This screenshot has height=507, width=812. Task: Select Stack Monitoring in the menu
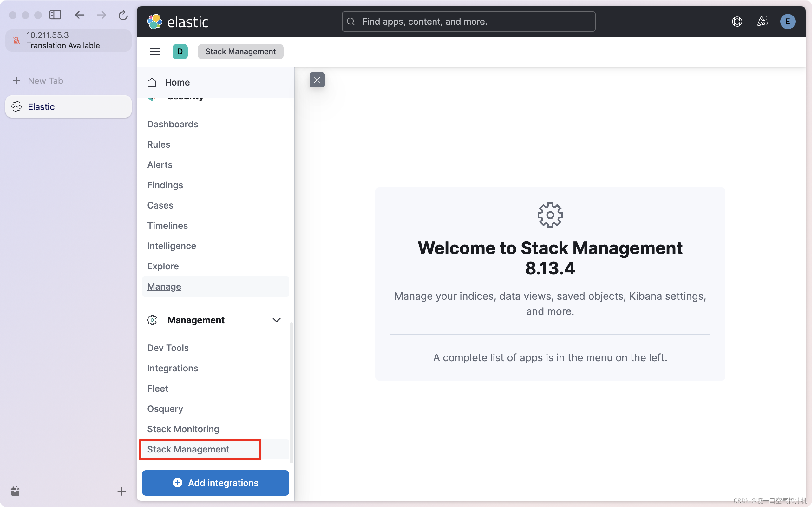[183, 428]
